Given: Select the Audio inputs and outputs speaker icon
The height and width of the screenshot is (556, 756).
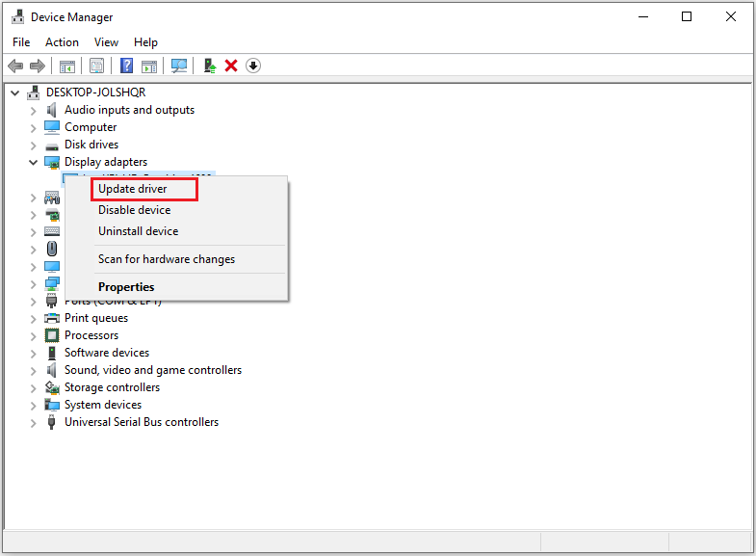Looking at the screenshot, I should click(51, 110).
